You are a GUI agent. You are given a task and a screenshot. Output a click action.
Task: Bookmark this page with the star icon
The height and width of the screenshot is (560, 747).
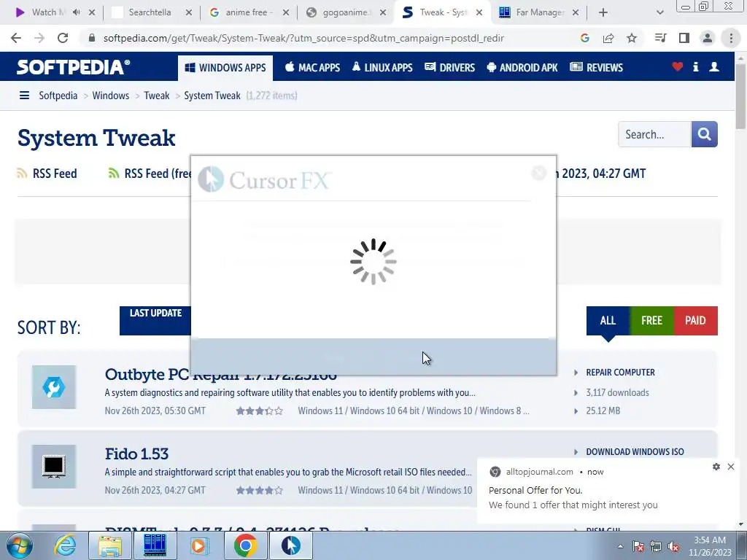pyautogui.click(x=632, y=38)
